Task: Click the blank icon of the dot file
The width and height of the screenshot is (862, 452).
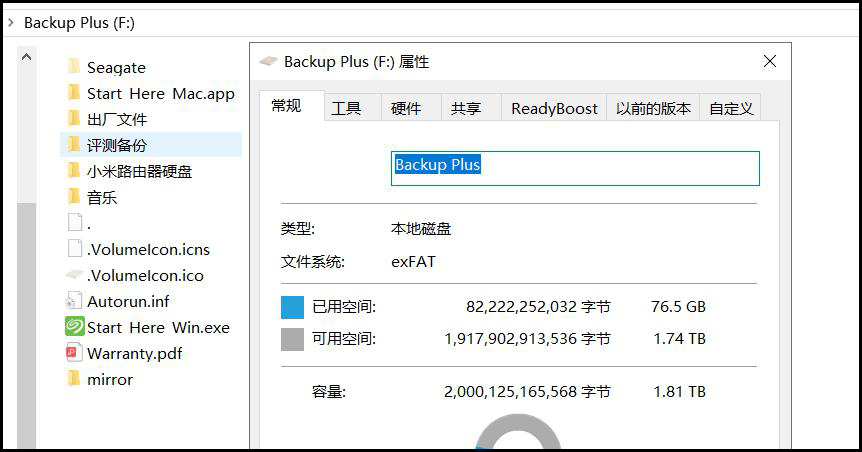Action: coord(75,223)
